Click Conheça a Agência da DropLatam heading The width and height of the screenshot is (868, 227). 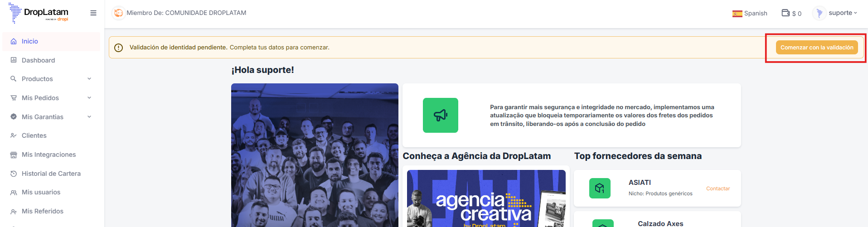(477, 156)
